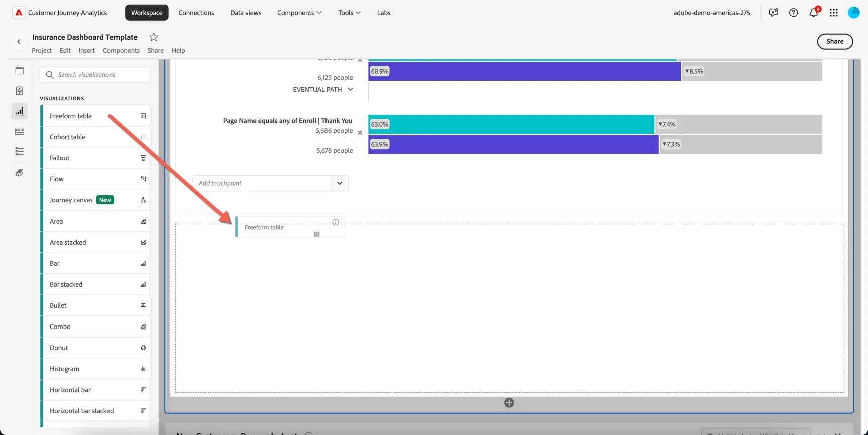The width and height of the screenshot is (868, 435).
Task: Go back using the left chevron
Action: 19,42
